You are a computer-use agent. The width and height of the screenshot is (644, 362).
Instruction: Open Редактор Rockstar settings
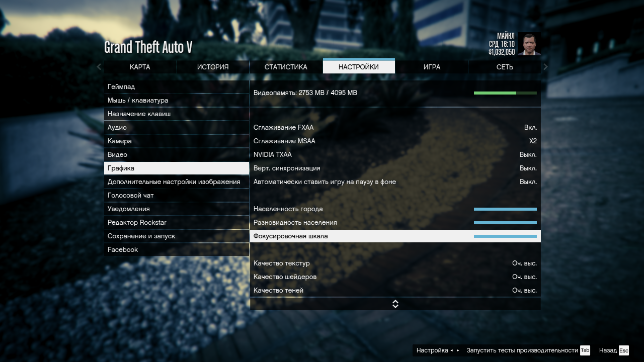tap(177, 223)
